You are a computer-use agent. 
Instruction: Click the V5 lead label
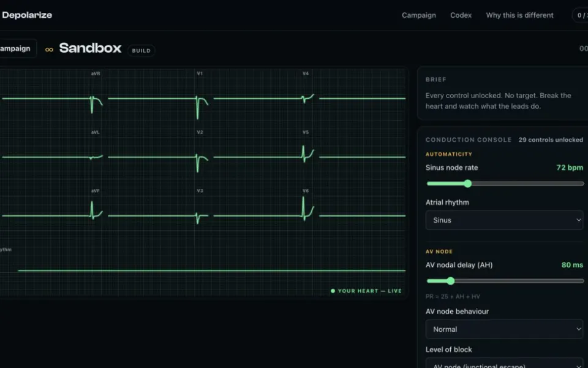(x=306, y=132)
